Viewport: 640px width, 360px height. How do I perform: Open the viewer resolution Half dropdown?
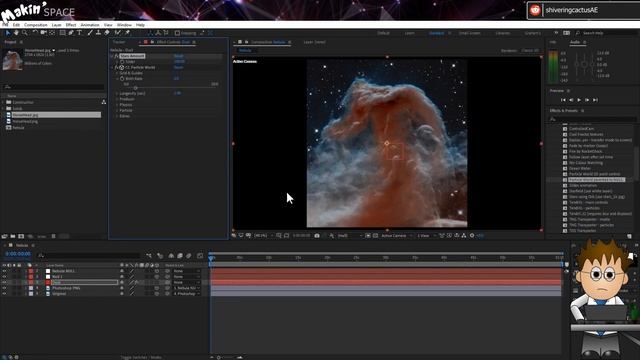tap(349, 236)
